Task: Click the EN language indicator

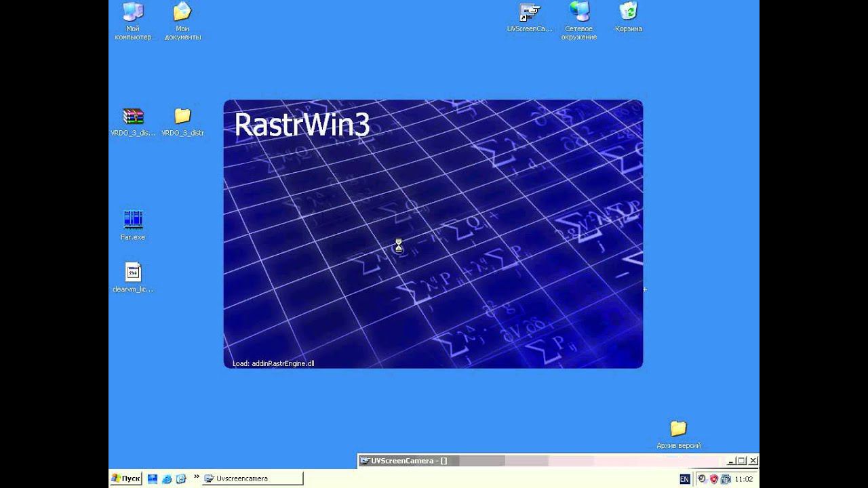Action: [x=684, y=479]
